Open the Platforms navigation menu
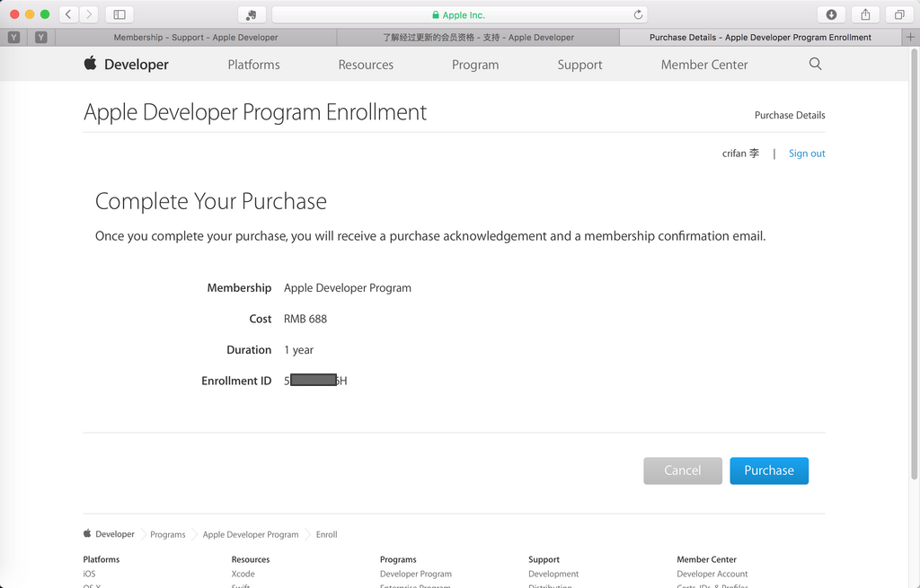Screen dimensions: 920x588 coord(253,65)
